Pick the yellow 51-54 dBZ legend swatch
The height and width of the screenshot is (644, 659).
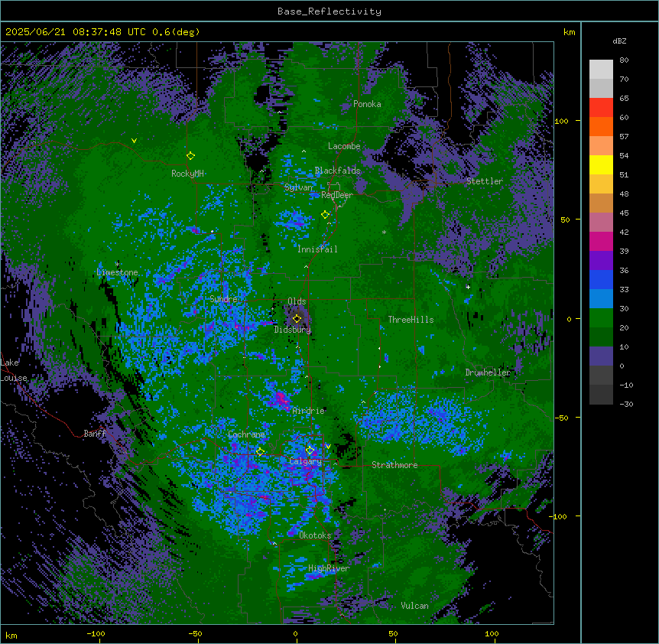[x=601, y=164]
